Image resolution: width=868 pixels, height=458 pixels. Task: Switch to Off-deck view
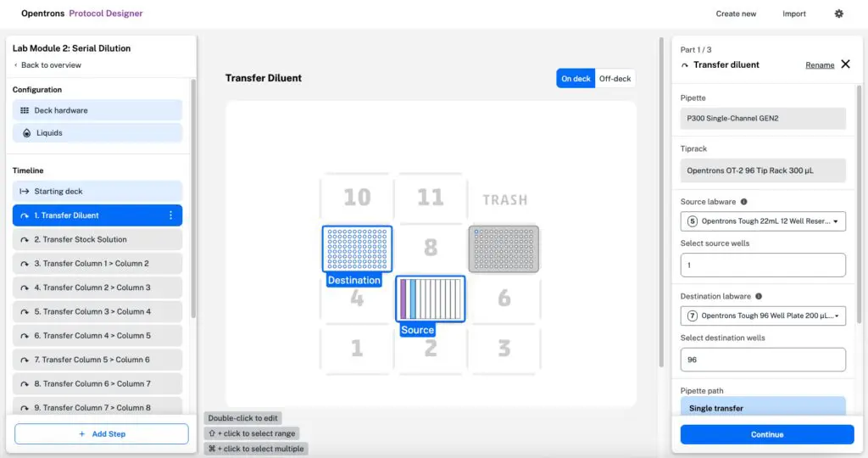pyautogui.click(x=615, y=79)
